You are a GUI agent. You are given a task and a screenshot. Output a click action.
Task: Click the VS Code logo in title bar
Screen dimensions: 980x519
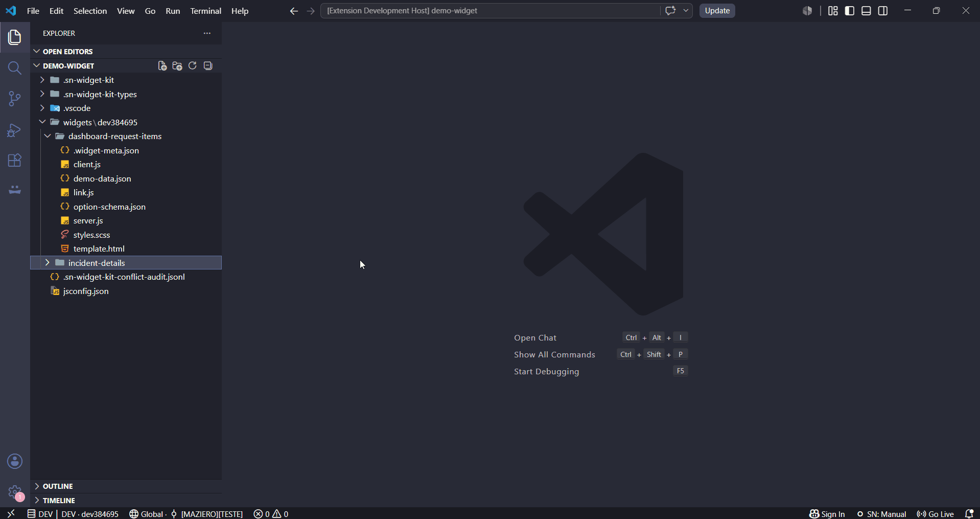(x=11, y=11)
